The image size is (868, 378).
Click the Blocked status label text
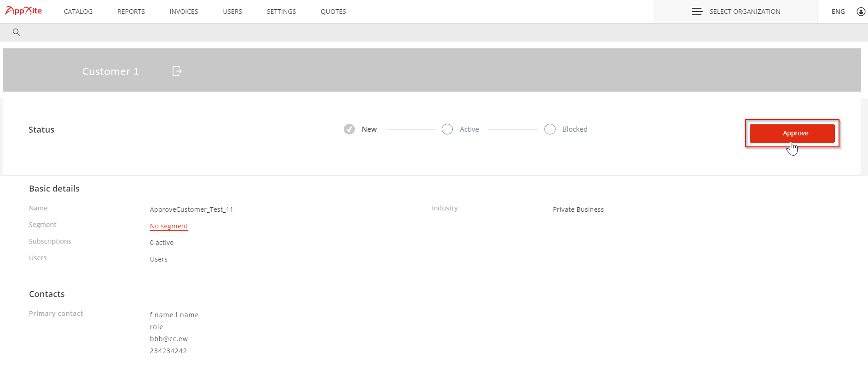[575, 129]
